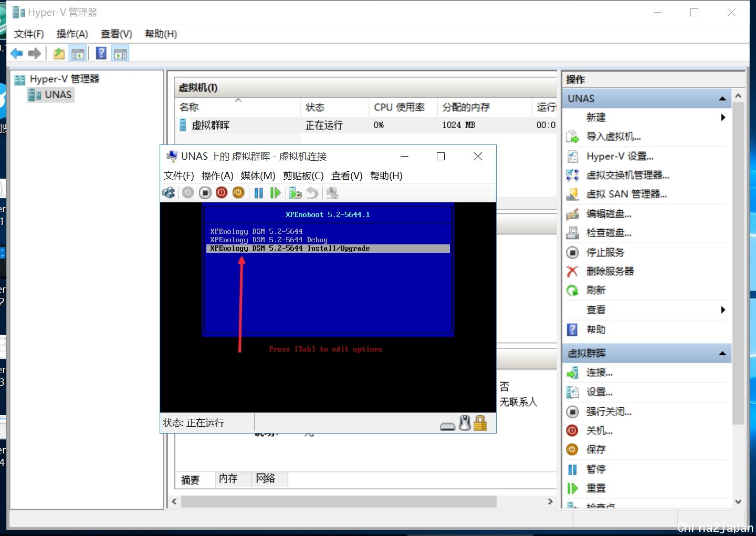Image resolution: width=756 pixels, height=536 pixels.
Task: Open 操作(A) menu in Hyper-V Manager
Action: coord(72,34)
